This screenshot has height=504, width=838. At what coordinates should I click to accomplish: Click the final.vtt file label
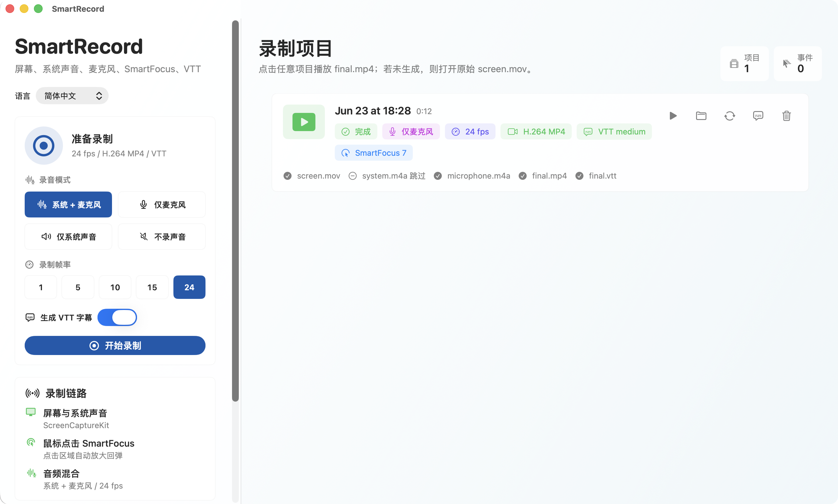tap(603, 176)
